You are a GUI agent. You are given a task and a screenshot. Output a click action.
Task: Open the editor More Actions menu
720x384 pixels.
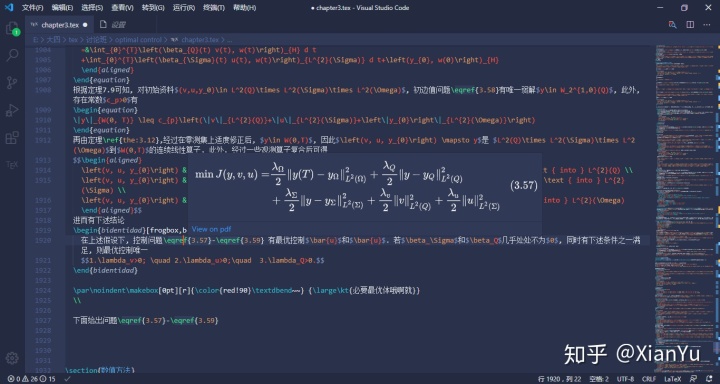(x=707, y=25)
